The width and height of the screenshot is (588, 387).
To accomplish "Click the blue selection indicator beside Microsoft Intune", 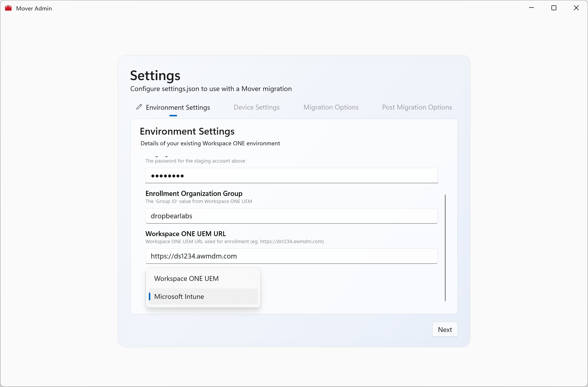I will click(150, 296).
